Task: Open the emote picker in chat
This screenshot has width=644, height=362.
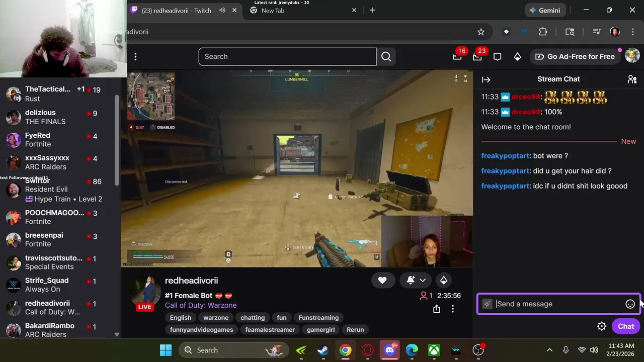Action: click(630, 304)
